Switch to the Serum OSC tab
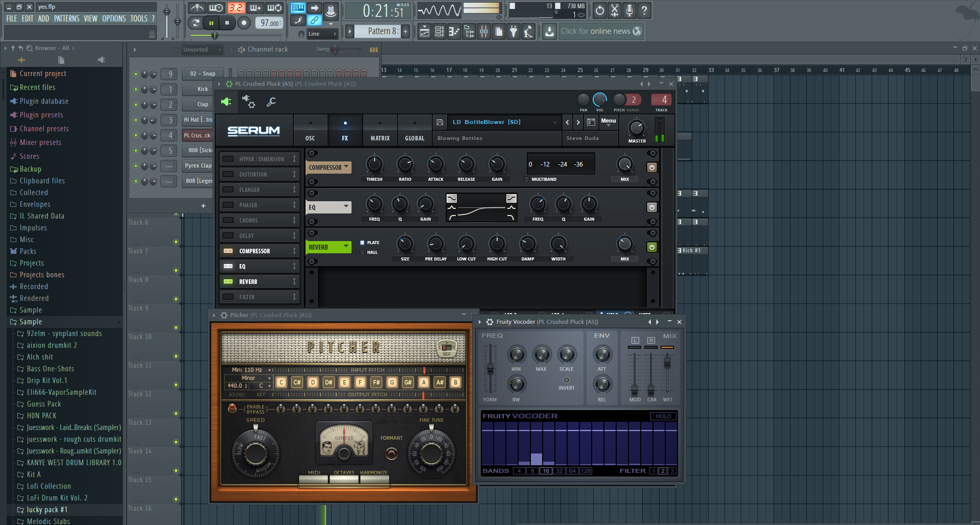 [x=310, y=130]
